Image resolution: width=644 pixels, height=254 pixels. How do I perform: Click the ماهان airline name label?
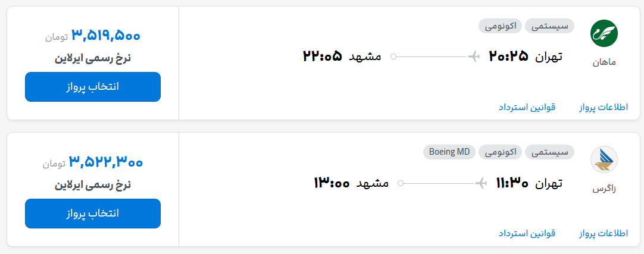tap(604, 62)
